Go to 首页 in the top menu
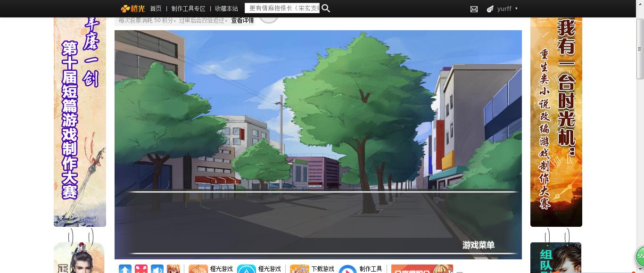This screenshot has width=644, height=273. (156, 8)
